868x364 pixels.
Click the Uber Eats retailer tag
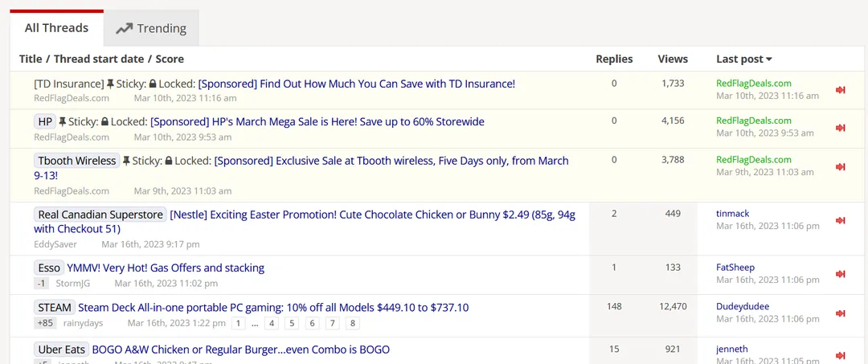(61, 350)
